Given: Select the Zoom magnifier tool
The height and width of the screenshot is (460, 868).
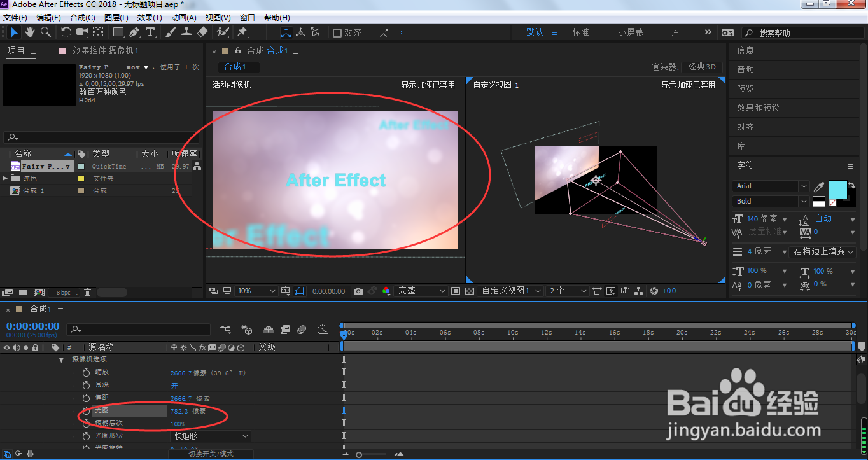Looking at the screenshot, I should 46,32.
